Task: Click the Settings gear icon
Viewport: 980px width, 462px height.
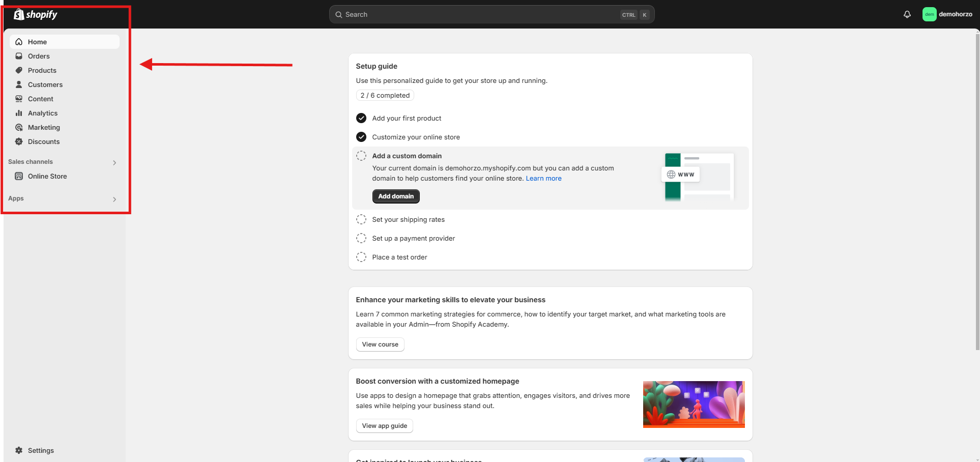Action: point(19,450)
